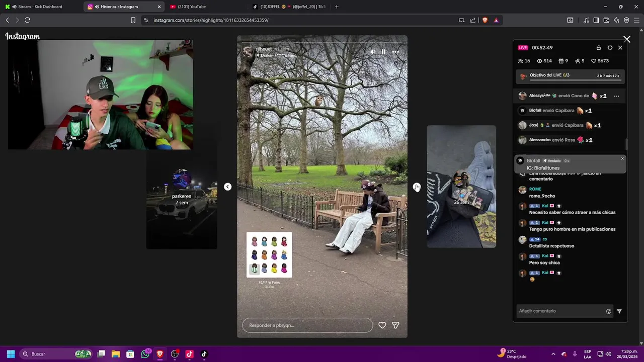Click the address bar URL

coord(211,20)
